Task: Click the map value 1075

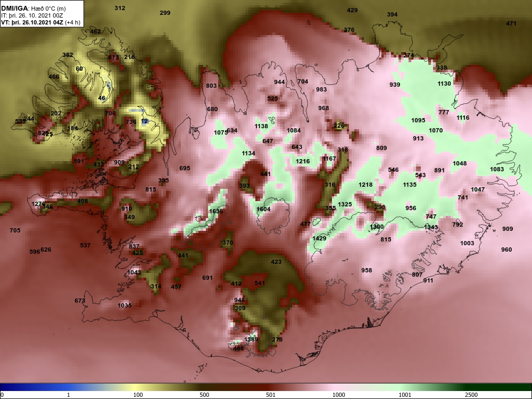Action: point(221,132)
